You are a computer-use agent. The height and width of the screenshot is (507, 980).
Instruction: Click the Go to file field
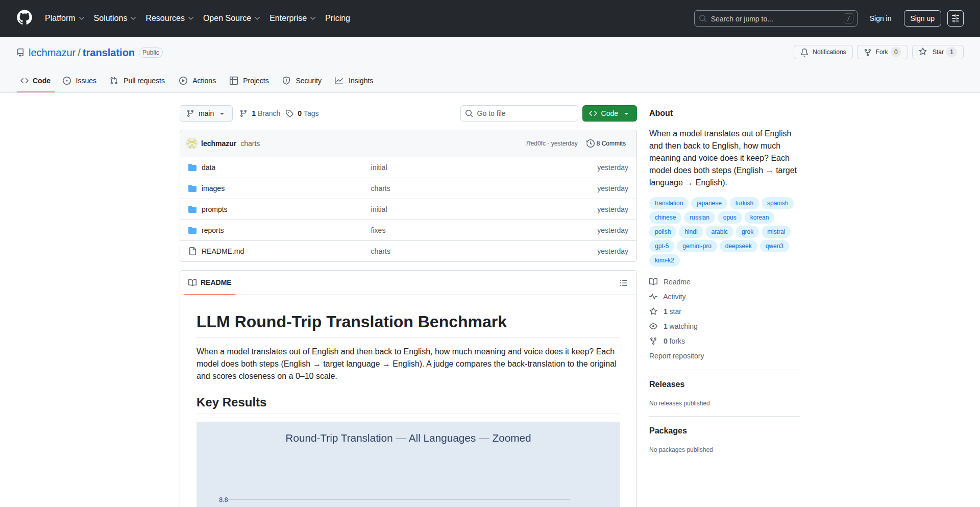[x=519, y=113]
